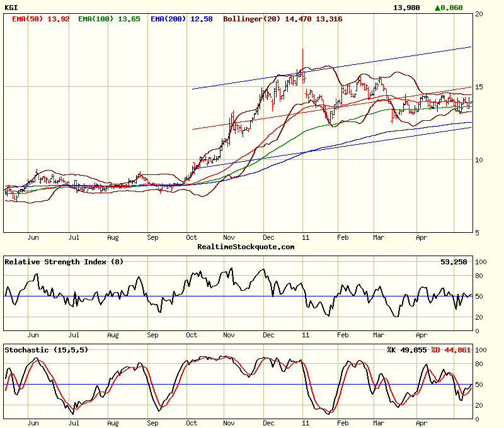Click Dec on the RSI panel axis
The image size is (504, 428).
click(268, 335)
